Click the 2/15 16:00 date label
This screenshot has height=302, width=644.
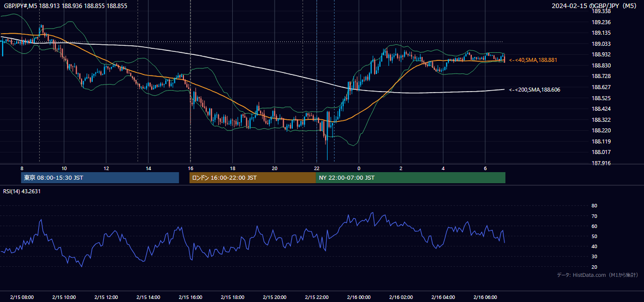tap(190, 297)
